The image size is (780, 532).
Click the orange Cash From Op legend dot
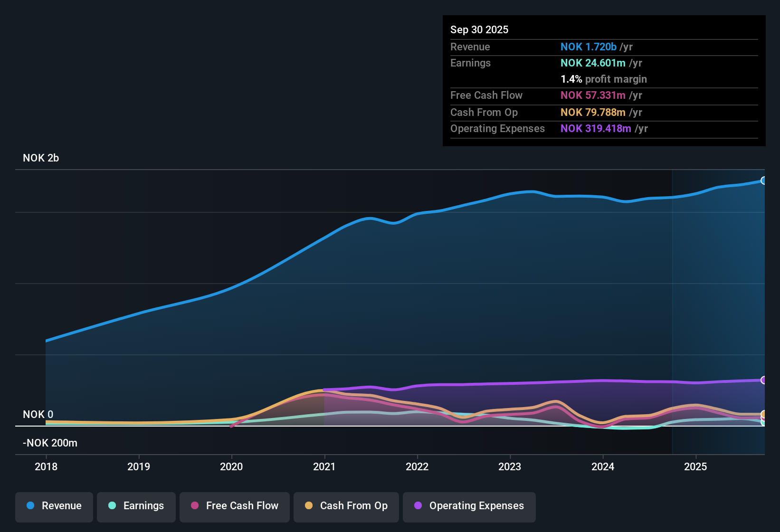[308, 506]
